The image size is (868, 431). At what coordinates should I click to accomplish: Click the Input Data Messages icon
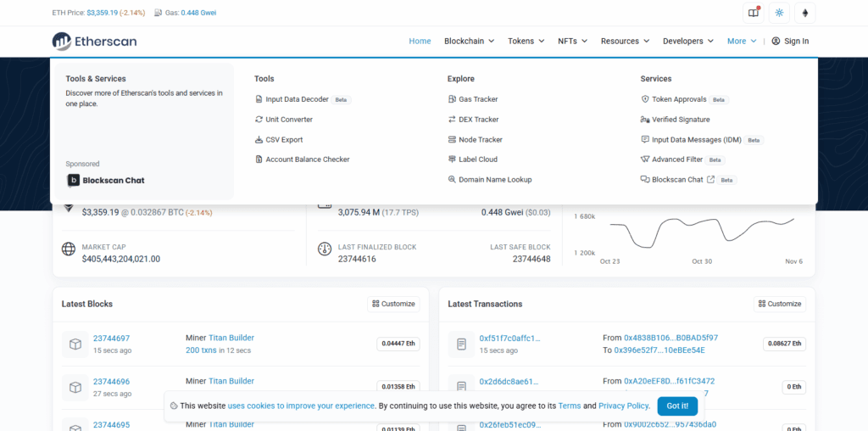645,140
